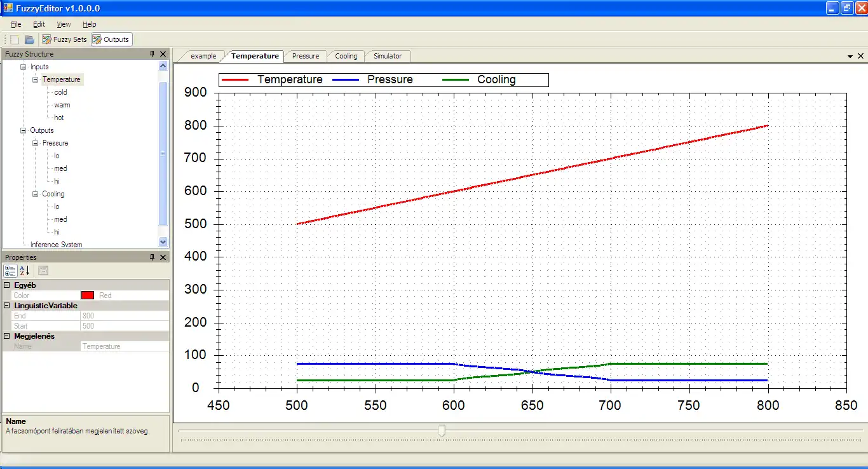Image resolution: width=868 pixels, height=469 pixels.
Task: Switch to the Simulator tab
Action: 387,56
